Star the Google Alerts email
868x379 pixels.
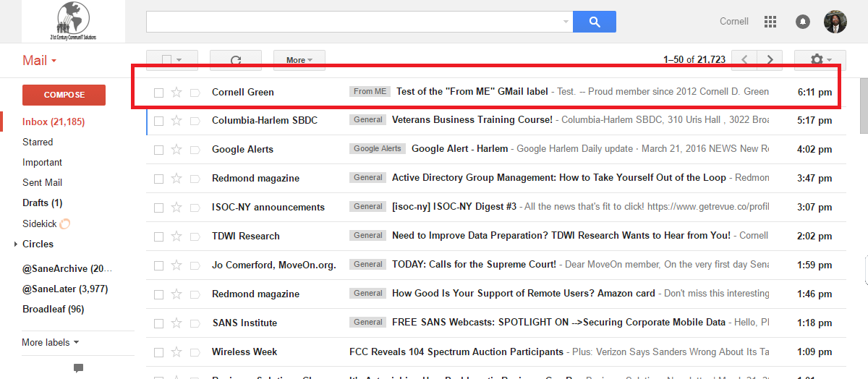tap(176, 149)
